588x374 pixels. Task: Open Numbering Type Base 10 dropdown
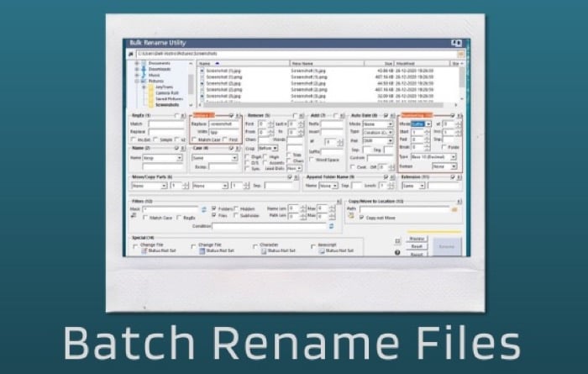(433, 157)
